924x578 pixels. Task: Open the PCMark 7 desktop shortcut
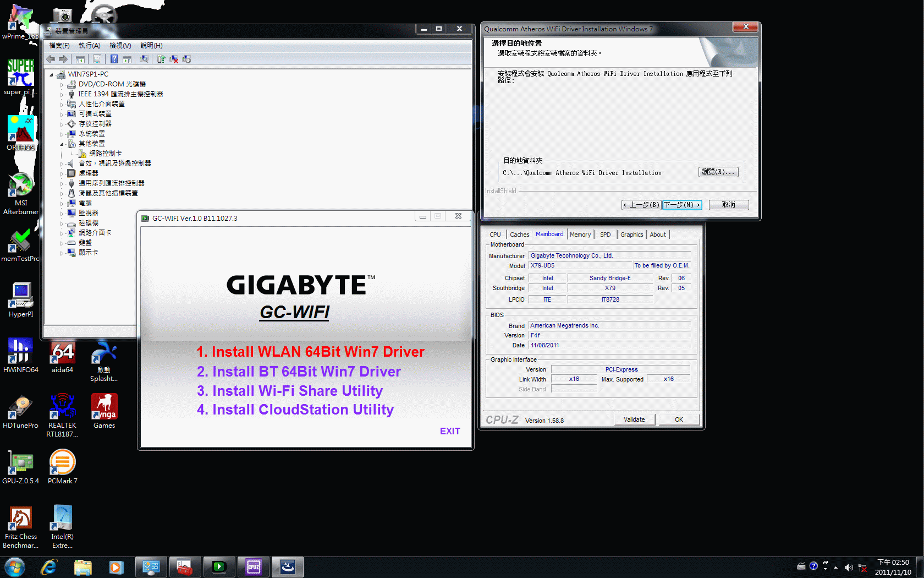pyautogui.click(x=63, y=467)
